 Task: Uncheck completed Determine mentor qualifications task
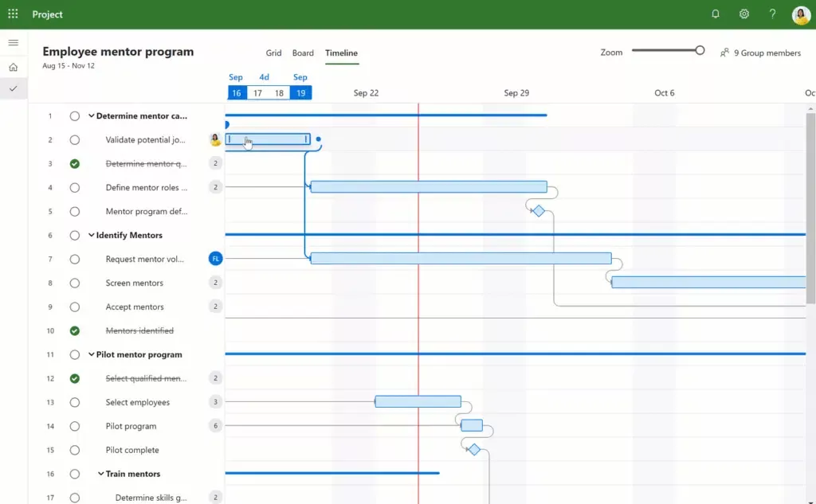tap(74, 164)
